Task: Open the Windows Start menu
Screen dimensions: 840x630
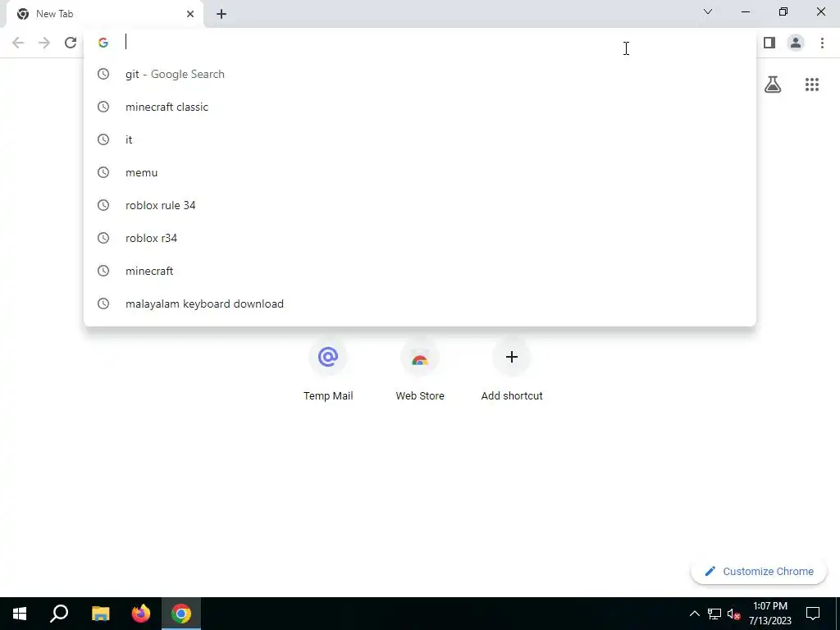Action: pyautogui.click(x=20, y=614)
